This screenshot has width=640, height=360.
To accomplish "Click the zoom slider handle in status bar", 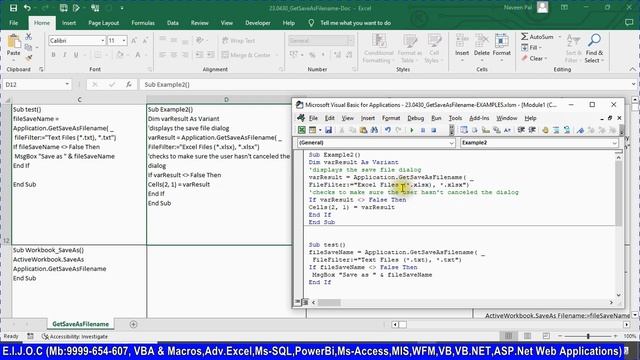I will (x=588, y=336).
